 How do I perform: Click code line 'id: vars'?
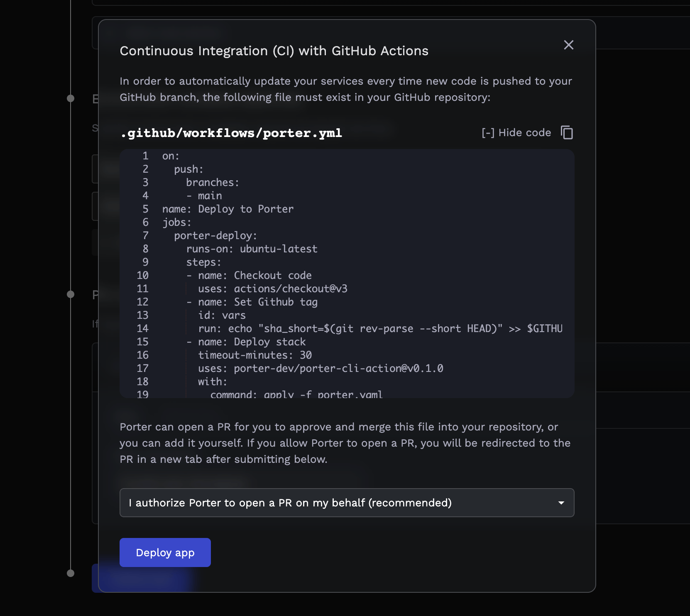pyautogui.click(x=222, y=315)
